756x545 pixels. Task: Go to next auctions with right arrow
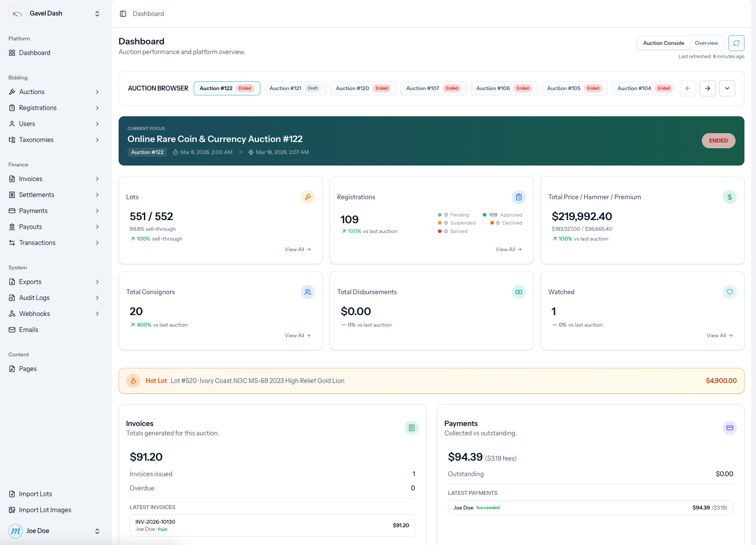(708, 88)
